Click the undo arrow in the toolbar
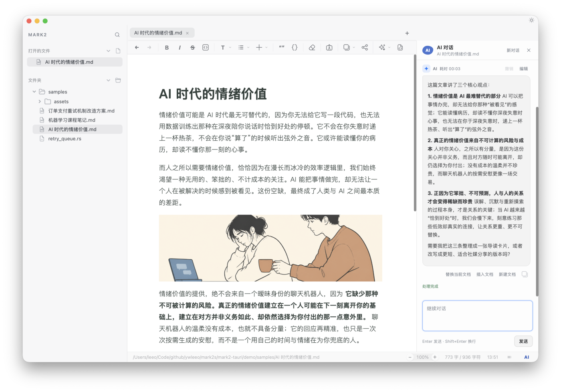The height and width of the screenshot is (392, 561). [137, 47]
